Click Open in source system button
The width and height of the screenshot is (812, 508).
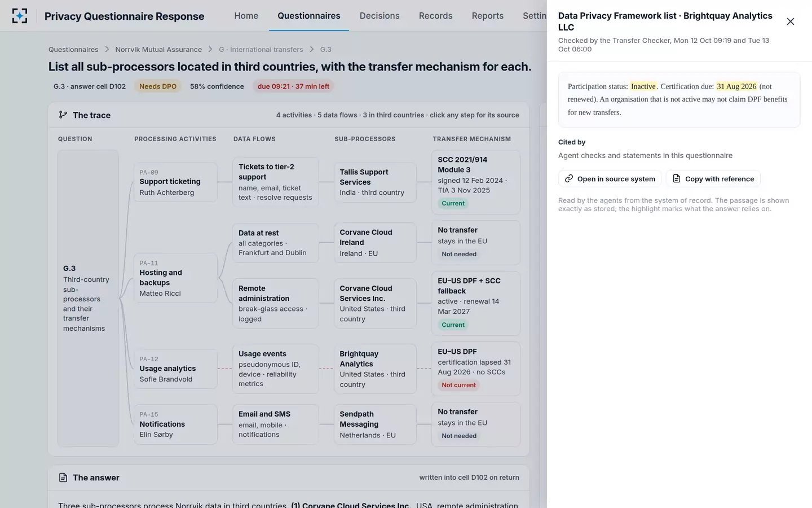click(610, 178)
